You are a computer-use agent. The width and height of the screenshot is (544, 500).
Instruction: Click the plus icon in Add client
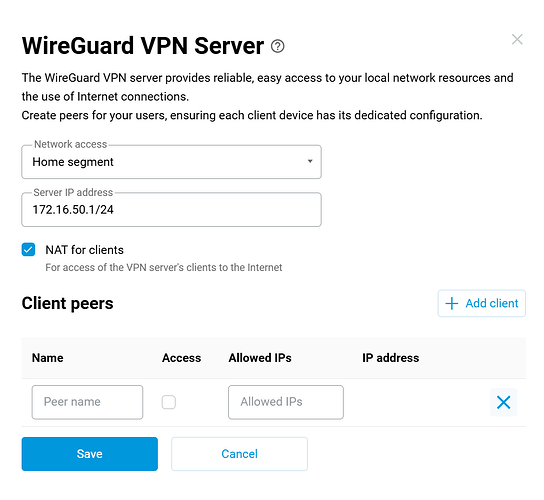[452, 303]
